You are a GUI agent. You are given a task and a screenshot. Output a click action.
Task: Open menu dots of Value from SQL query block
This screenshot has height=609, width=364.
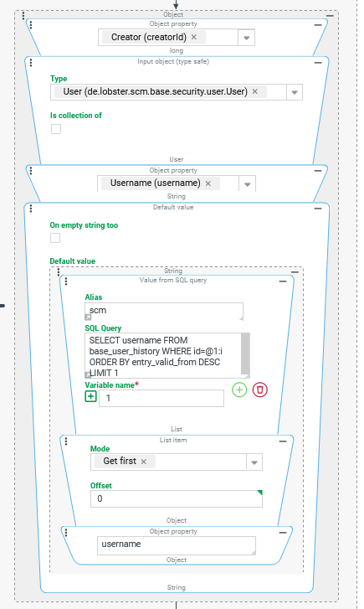point(66,281)
